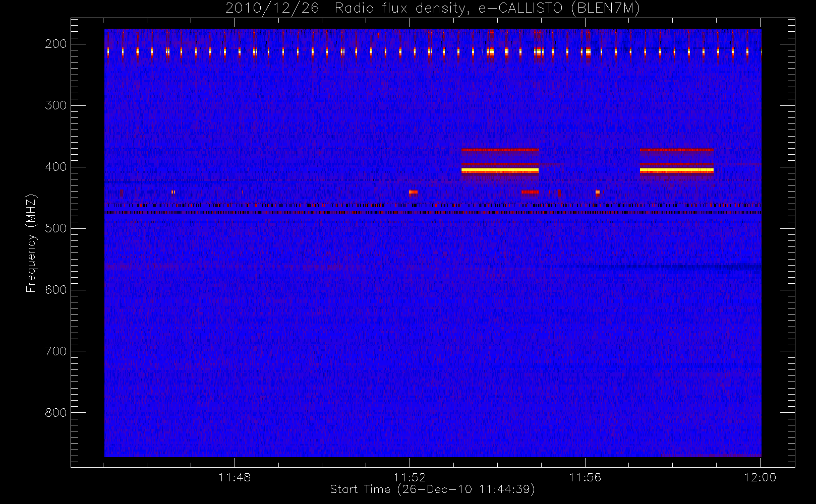Click the thin red band above the 11:58 burst
The image size is (816, 504).
(677, 150)
